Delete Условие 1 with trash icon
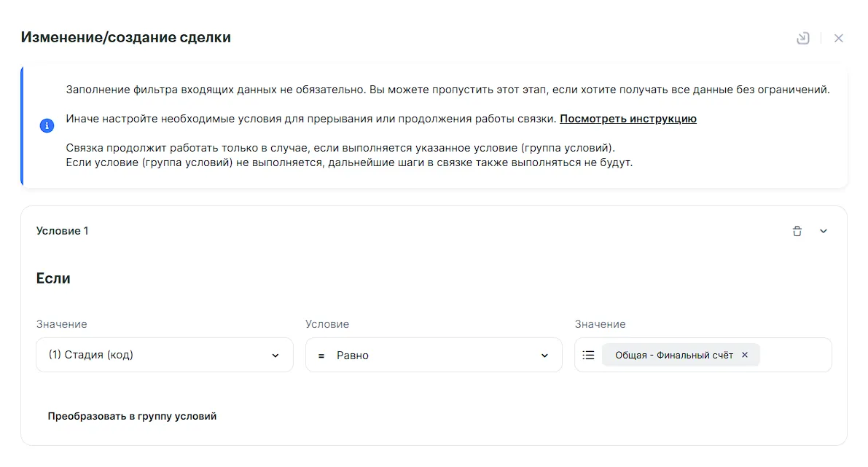The height and width of the screenshot is (467, 868). coord(797,231)
